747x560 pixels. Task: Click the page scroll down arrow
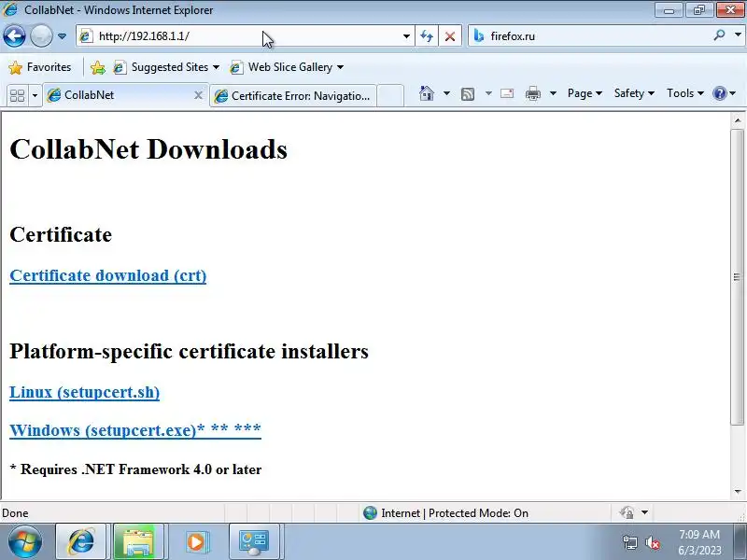pyautogui.click(x=738, y=492)
